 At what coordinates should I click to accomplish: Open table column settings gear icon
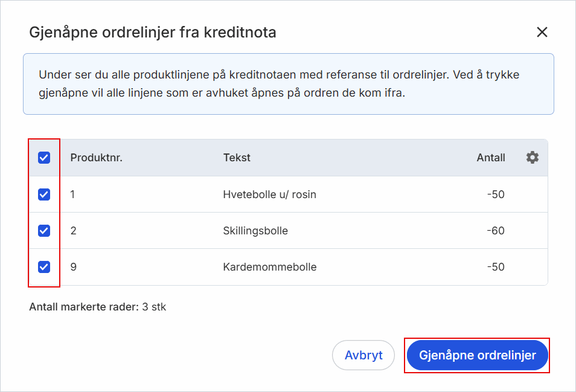[x=533, y=158]
